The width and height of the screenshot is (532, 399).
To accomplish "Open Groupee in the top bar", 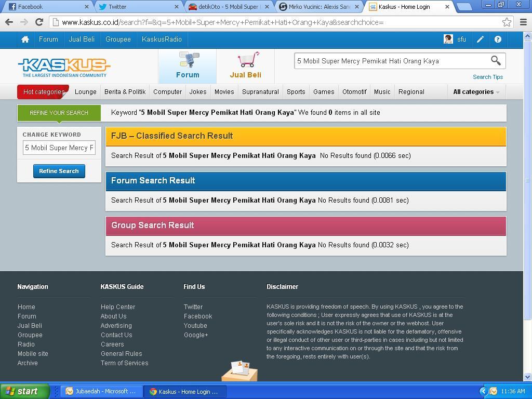I will [x=118, y=39].
